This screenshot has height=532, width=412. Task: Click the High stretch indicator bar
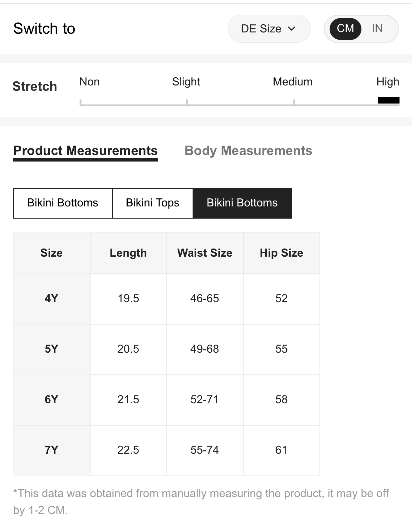pos(388,100)
